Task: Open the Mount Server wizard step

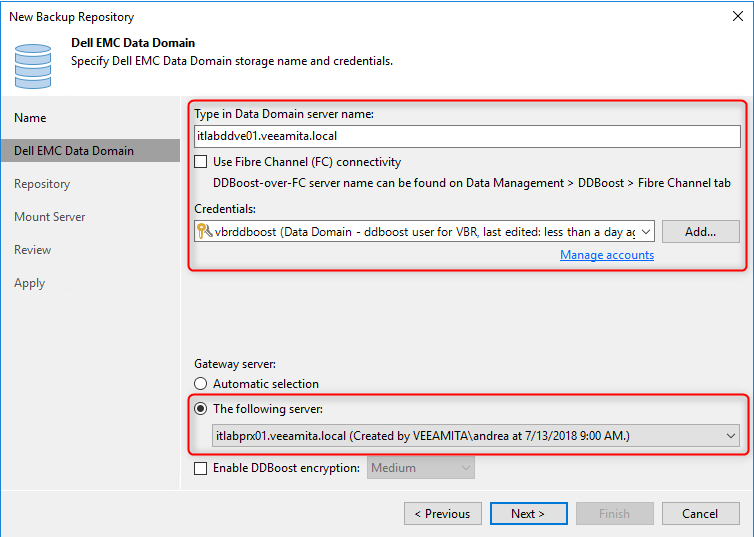Action: tap(50, 217)
